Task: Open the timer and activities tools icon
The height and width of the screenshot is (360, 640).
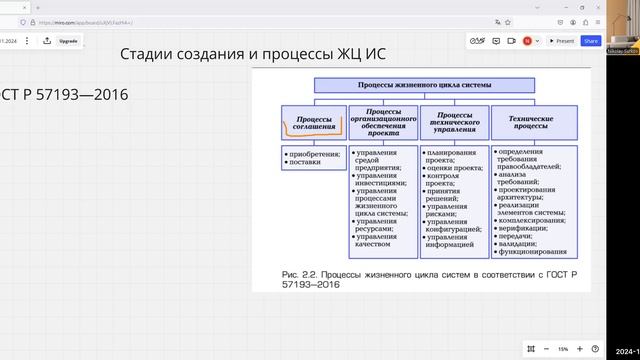Action: pyautogui.click(x=477, y=41)
